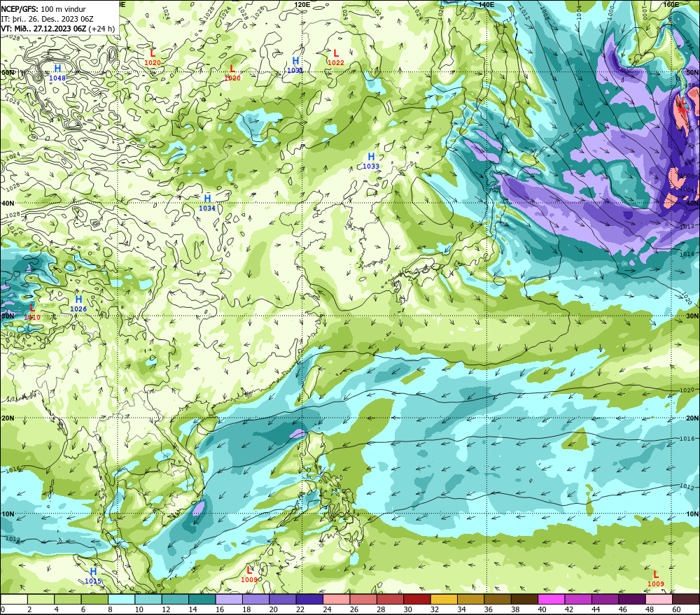Image resolution: width=700 pixels, height=615 pixels.
Task: Select the H 1015 high pressure marker
Action: (x=93, y=576)
